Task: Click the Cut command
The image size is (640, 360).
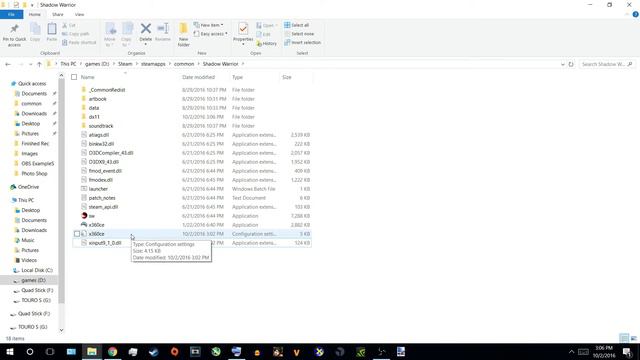Action: [69, 25]
